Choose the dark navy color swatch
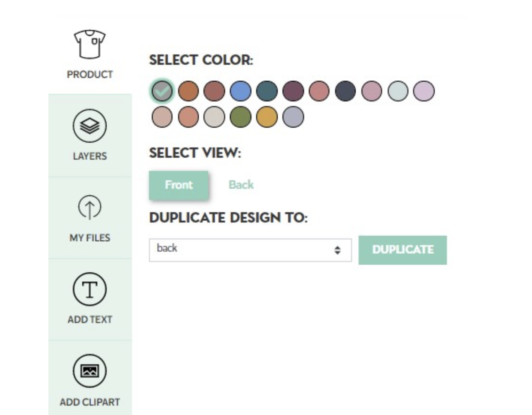Viewport: 532px width, 415px height. pos(345,91)
